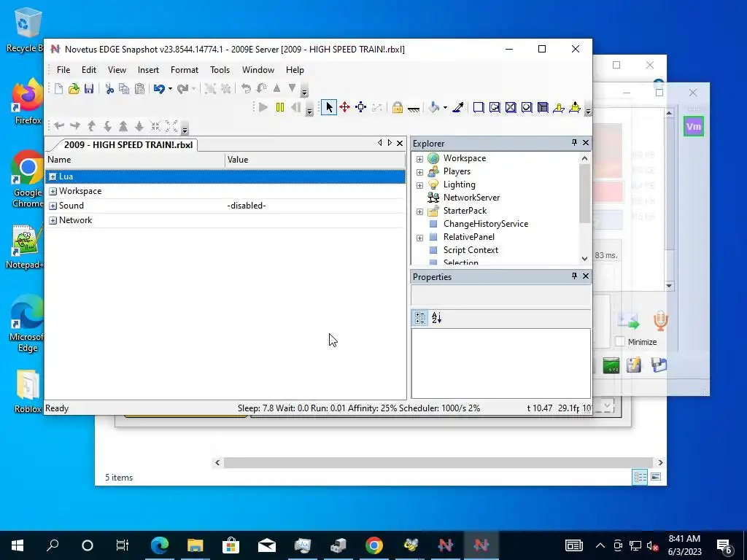The width and height of the screenshot is (747, 560).
Task: Click the Cut scissors icon
Action: coord(109,88)
